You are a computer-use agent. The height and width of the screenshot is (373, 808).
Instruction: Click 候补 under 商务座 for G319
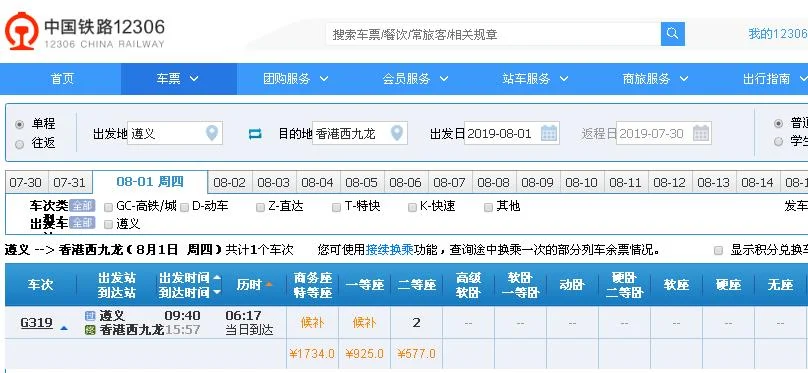[312, 323]
